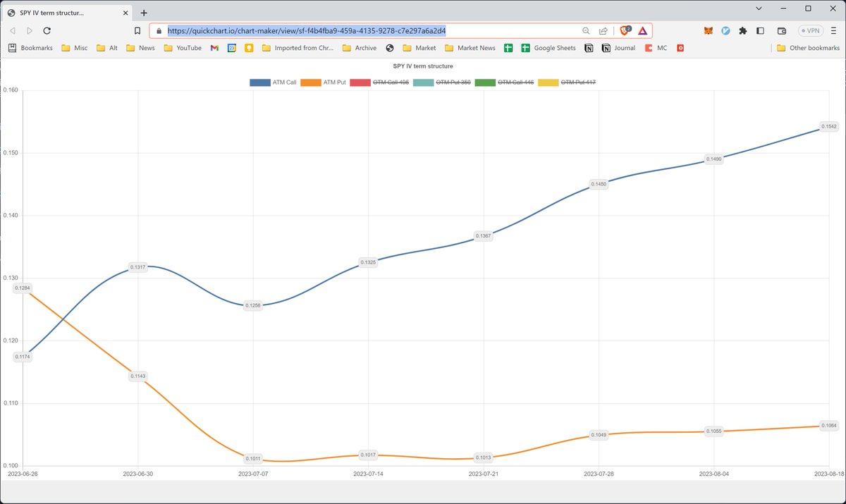Open the Google Calendar bookmark icon
Screen dimensions: 846x504
[x=231, y=48]
